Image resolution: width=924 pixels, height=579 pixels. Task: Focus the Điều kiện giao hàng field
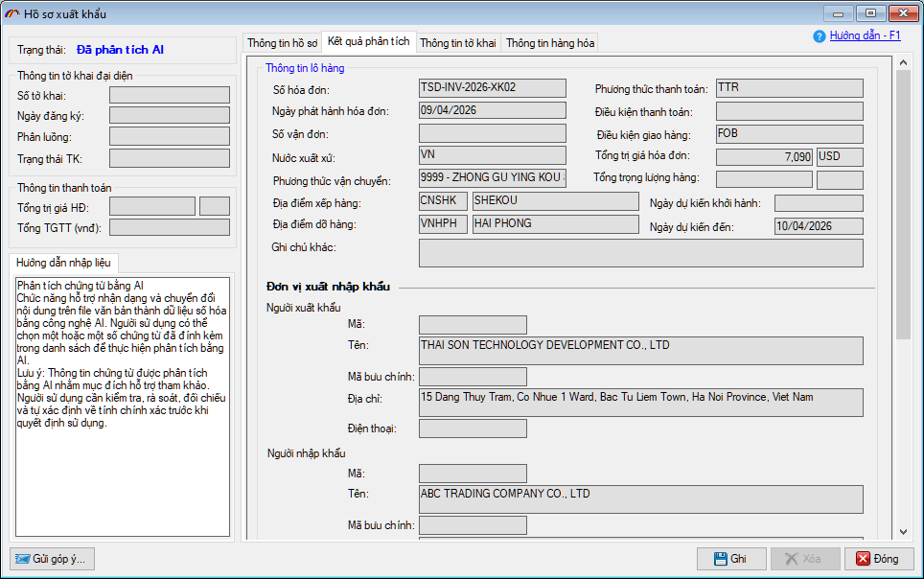click(x=790, y=134)
